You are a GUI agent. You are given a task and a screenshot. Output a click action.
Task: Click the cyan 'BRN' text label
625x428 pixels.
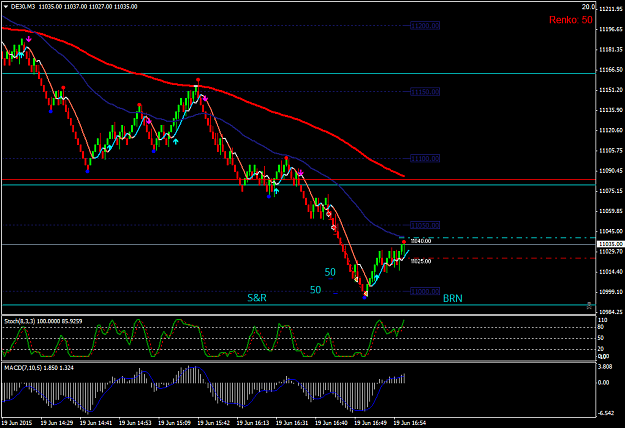pos(453,298)
